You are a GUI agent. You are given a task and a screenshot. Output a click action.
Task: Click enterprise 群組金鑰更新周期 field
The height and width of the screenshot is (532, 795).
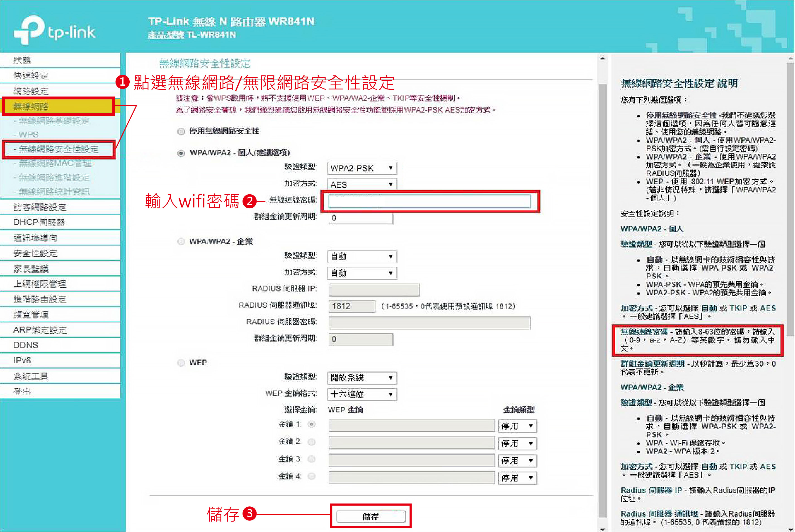[361, 339]
